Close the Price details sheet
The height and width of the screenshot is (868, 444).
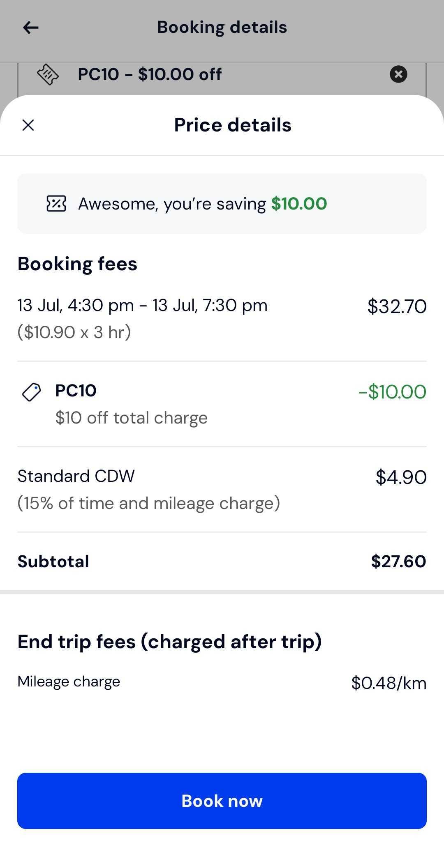click(x=28, y=125)
